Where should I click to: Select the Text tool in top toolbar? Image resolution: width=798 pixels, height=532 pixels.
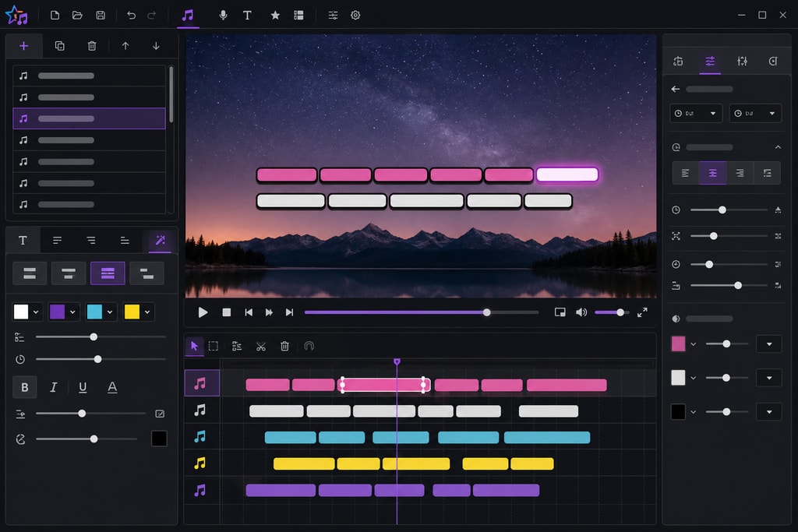click(x=247, y=16)
